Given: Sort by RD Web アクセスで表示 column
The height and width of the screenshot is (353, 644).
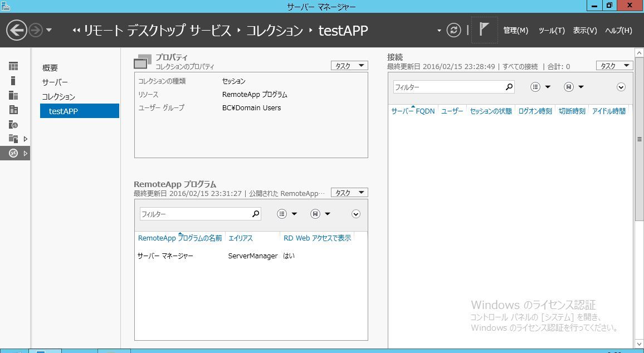Looking at the screenshot, I should pos(317,238).
